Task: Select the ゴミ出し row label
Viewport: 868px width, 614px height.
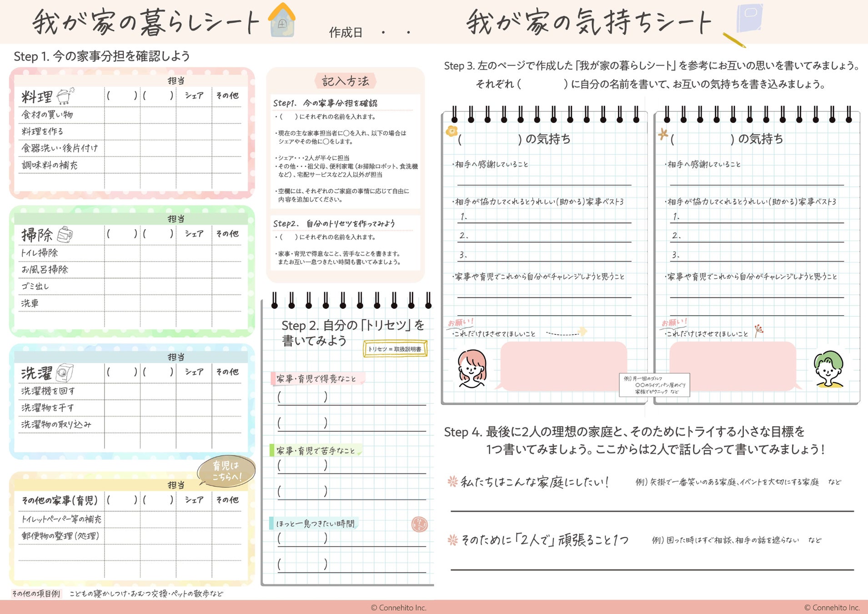Action: (35, 287)
